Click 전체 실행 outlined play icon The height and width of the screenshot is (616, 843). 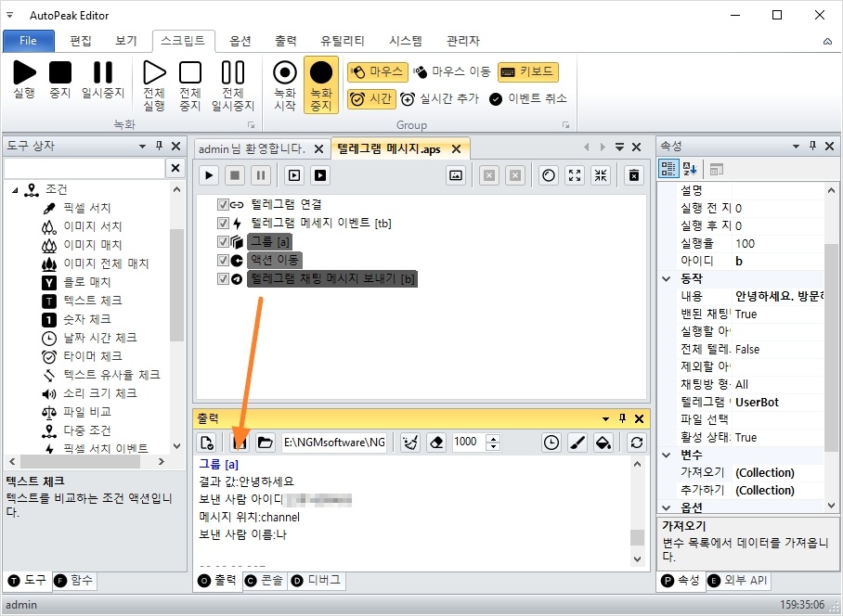[154, 84]
